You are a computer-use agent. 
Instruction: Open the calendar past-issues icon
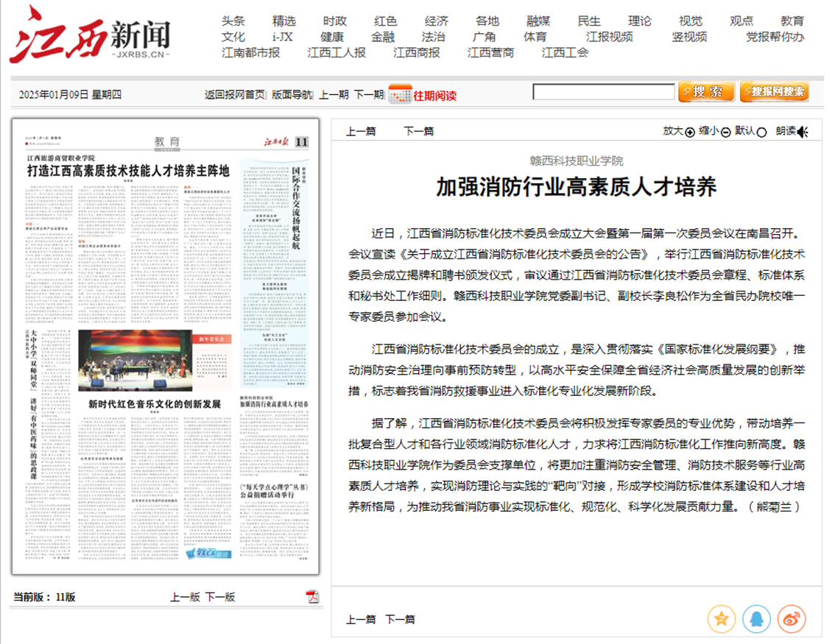pos(400,94)
